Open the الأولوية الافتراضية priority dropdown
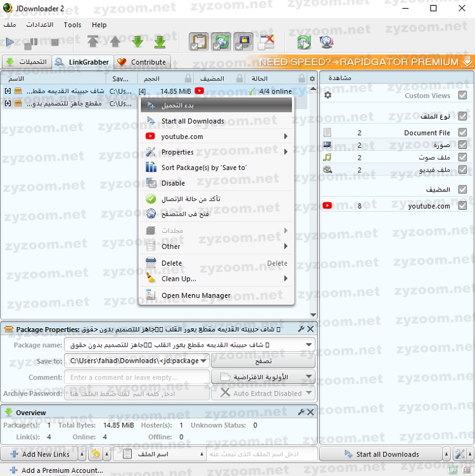 pos(263,377)
